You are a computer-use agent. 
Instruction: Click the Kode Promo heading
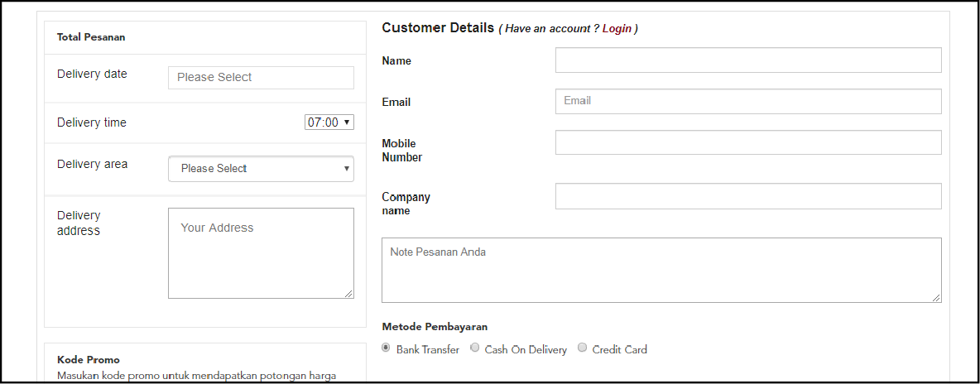pyautogui.click(x=89, y=360)
